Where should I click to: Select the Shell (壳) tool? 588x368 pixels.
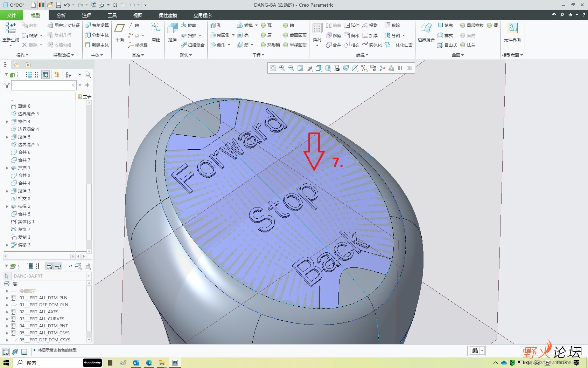[x=243, y=35]
